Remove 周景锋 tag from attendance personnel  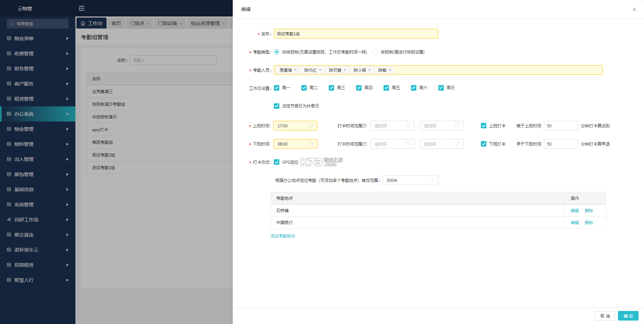(x=295, y=70)
